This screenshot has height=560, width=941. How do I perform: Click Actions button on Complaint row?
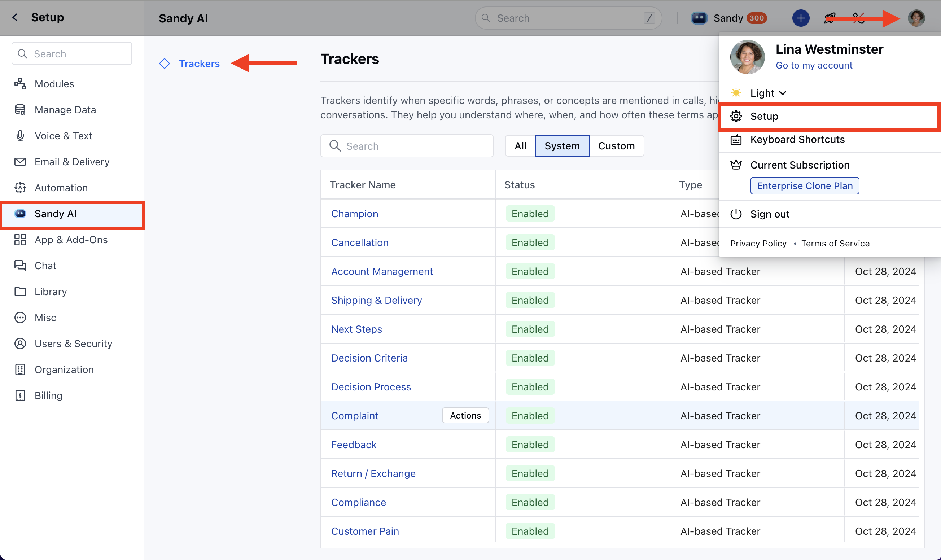(465, 415)
